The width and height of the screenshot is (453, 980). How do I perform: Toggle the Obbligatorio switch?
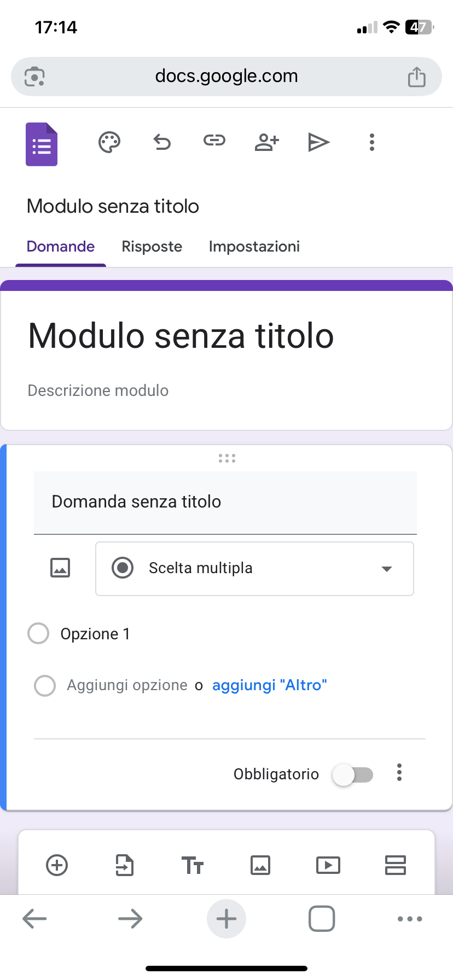[x=353, y=775]
